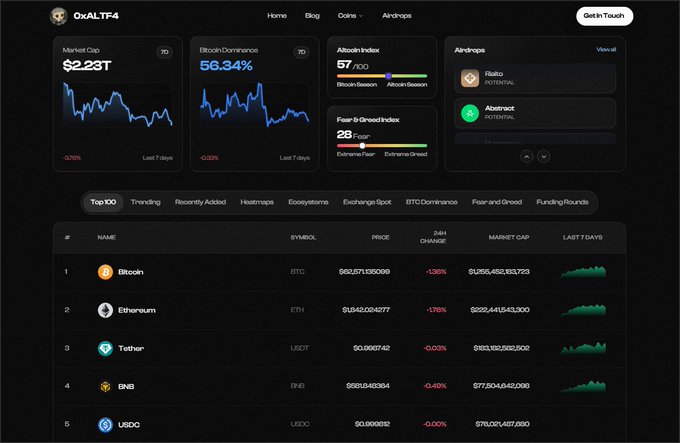Click the Tether coin icon
680x443 pixels.
click(x=105, y=348)
